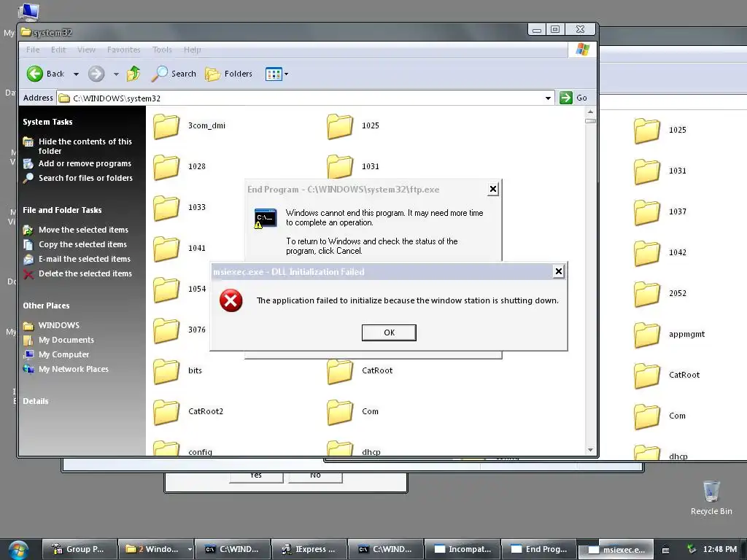
Task: Click the scroll up arrow in system32
Action: tap(590, 112)
